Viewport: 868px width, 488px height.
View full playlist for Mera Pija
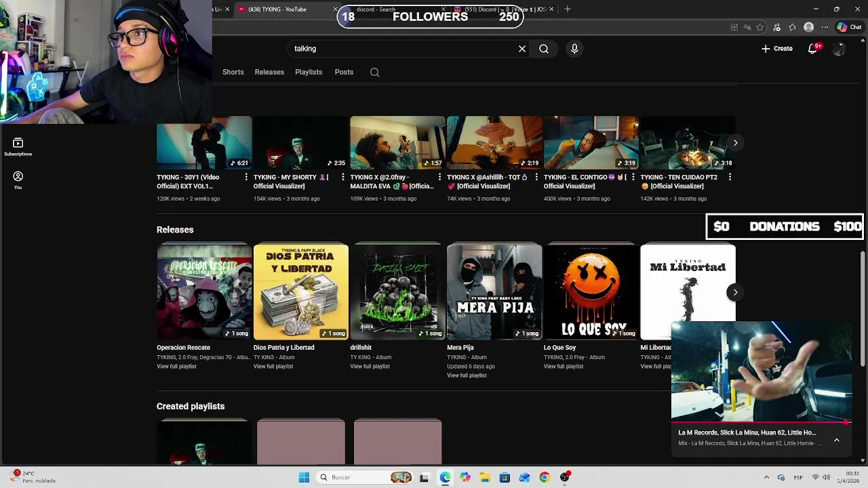pyautogui.click(x=467, y=375)
